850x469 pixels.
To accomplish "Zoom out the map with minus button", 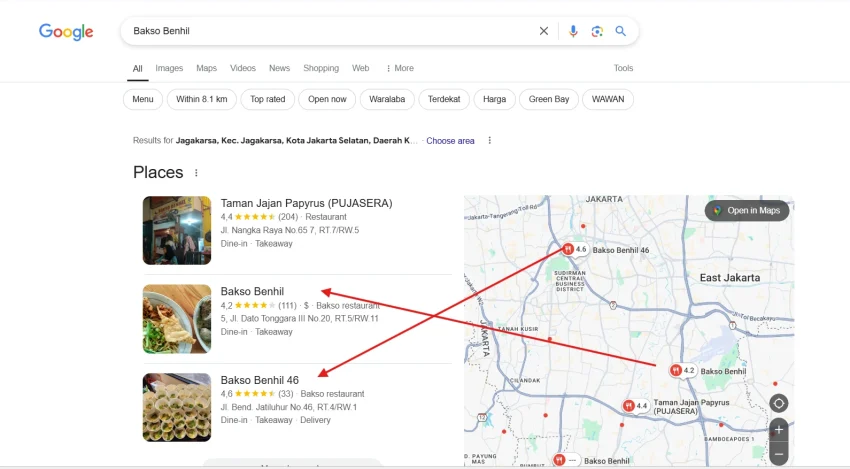I will click(x=779, y=454).
